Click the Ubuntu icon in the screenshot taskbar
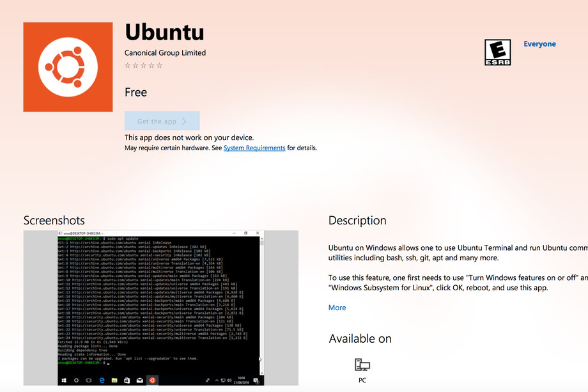Viewport: 588px width, 392px height. (x=152, y=380)
